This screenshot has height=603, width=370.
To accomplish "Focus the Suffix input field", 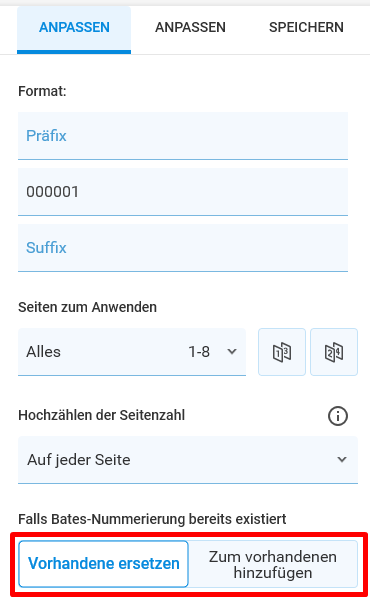I will [183, 248].
